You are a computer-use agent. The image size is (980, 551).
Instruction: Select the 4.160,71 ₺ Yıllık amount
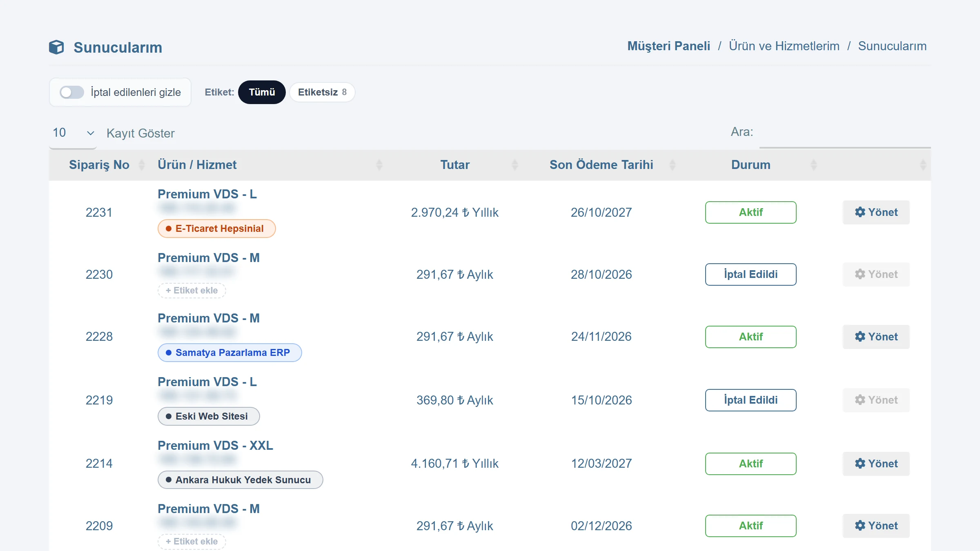coord(454,464)
